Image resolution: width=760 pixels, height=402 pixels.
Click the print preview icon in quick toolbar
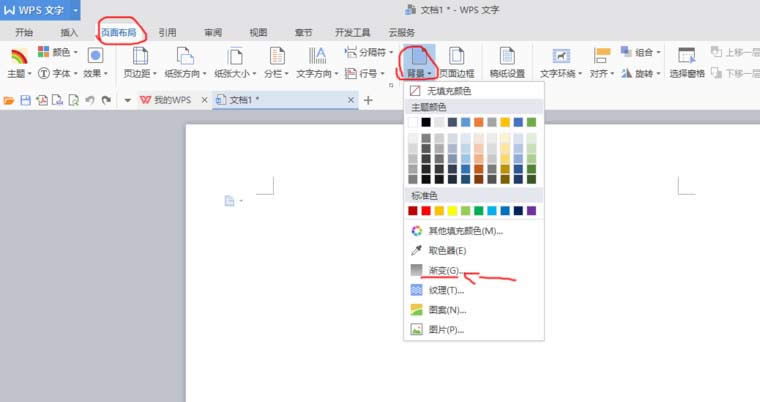tap(73, 100)
